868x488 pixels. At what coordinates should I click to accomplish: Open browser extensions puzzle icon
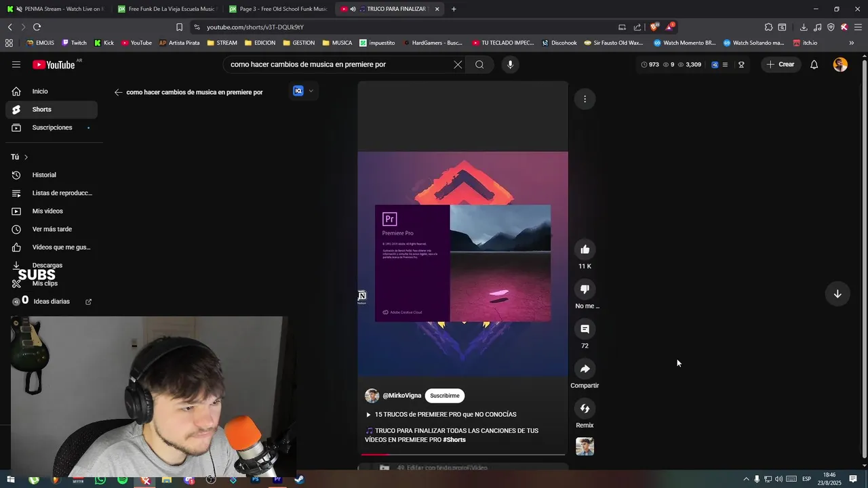point(768,27)
